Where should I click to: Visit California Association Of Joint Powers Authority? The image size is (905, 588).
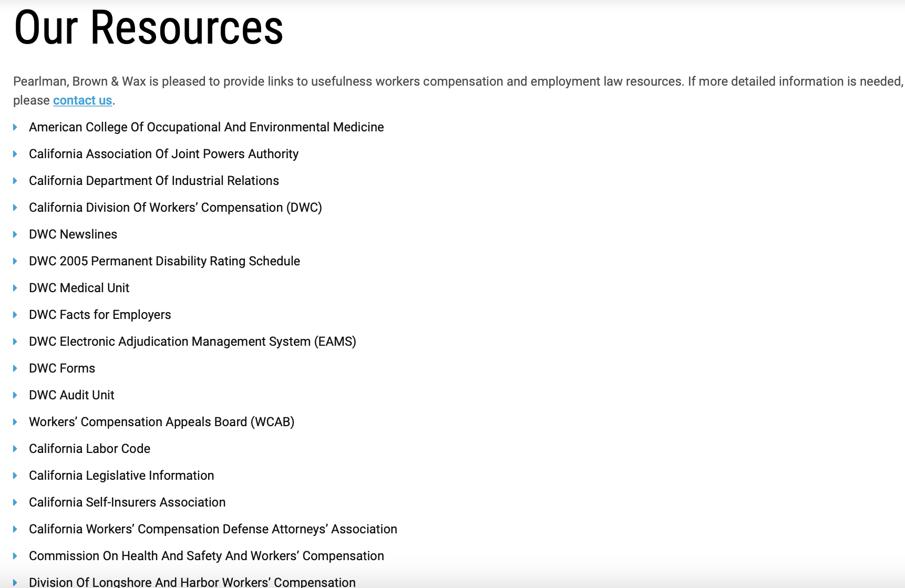click(x=164, y=154)
